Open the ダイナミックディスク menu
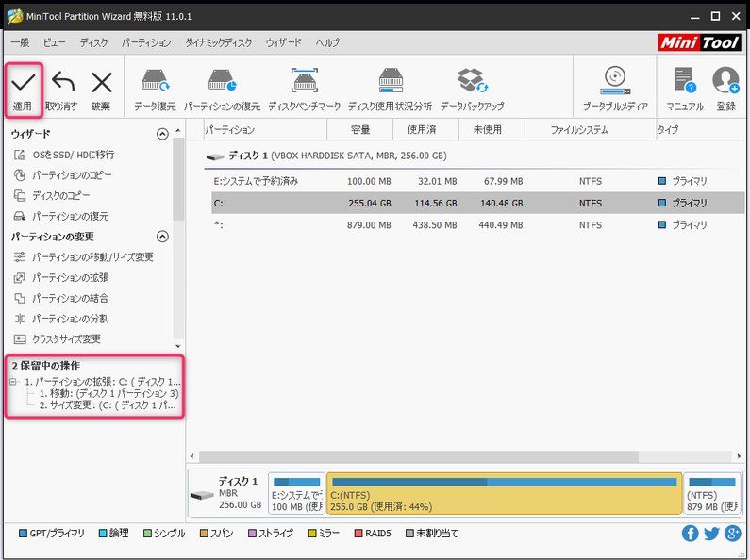Image resolution: width=750 pixels, height=560 pixels. [219, 42]
